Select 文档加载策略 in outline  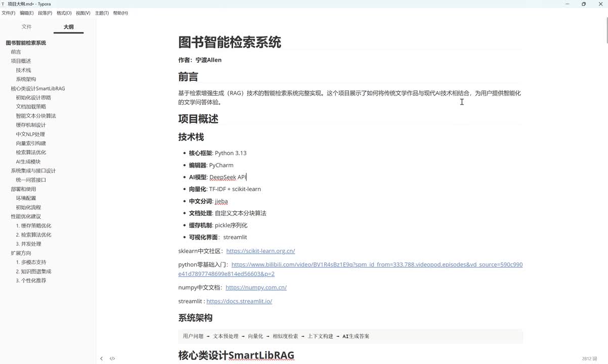(31, 107)
